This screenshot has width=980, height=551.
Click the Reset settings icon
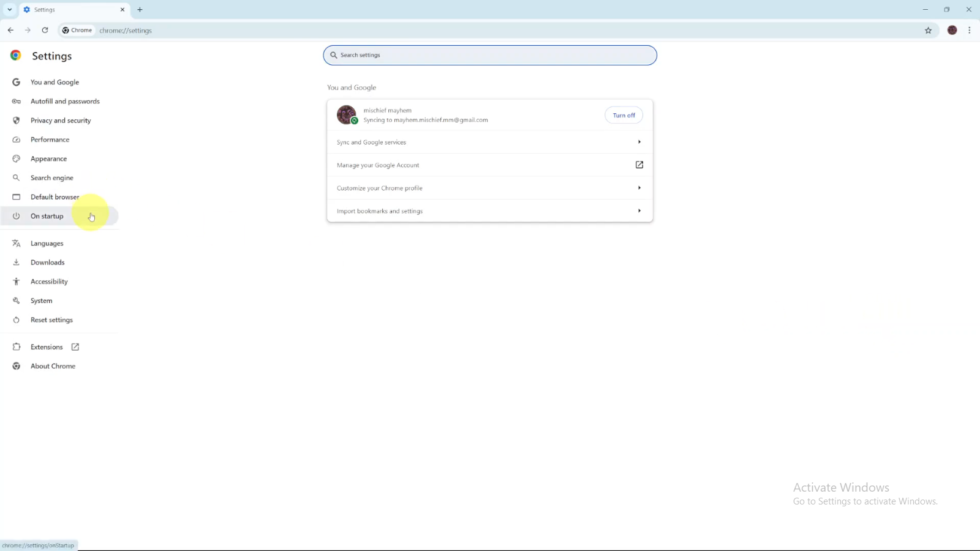click(17, 320)
